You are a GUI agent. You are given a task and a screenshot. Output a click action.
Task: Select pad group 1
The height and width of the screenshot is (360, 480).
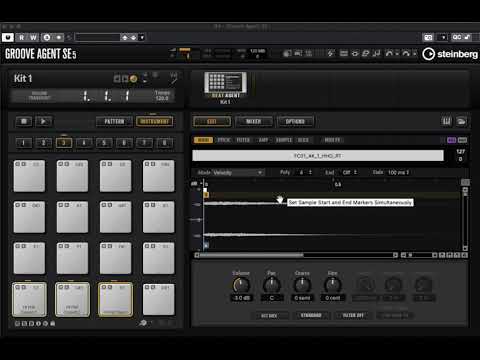(x=23, y=143)
